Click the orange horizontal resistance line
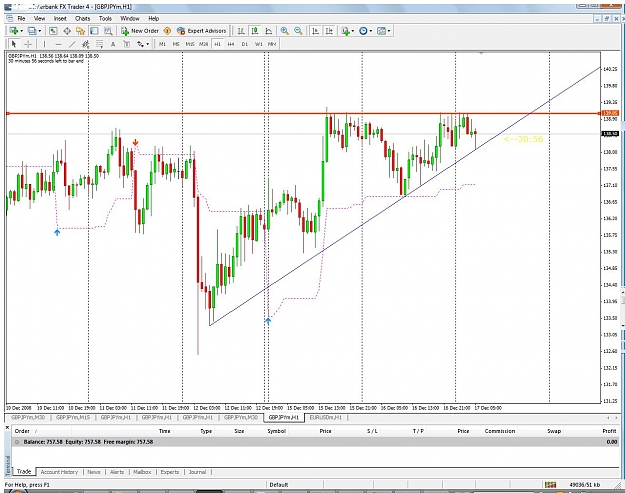The width and height of the screenshot is (625, 493). pos(303,114)
